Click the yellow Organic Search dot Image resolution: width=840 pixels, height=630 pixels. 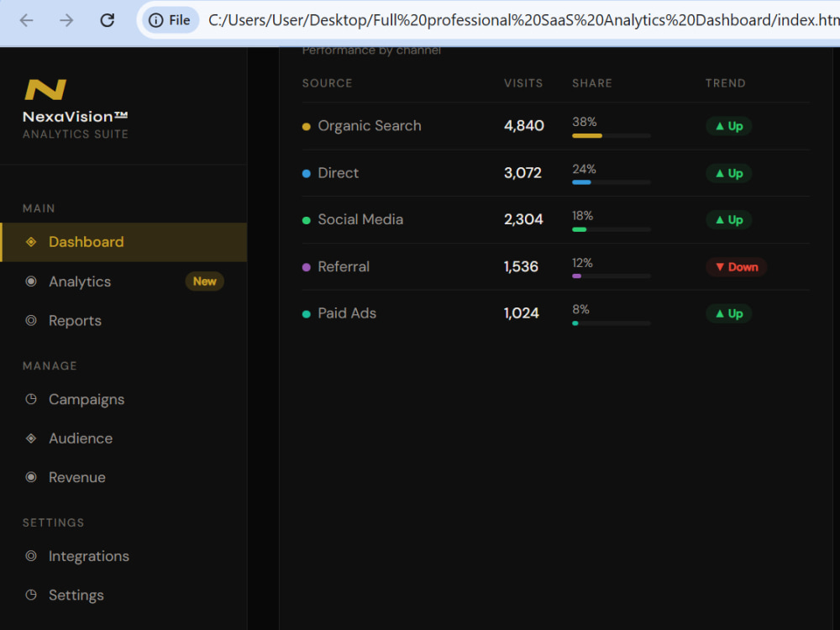click(x=307, y=127)
